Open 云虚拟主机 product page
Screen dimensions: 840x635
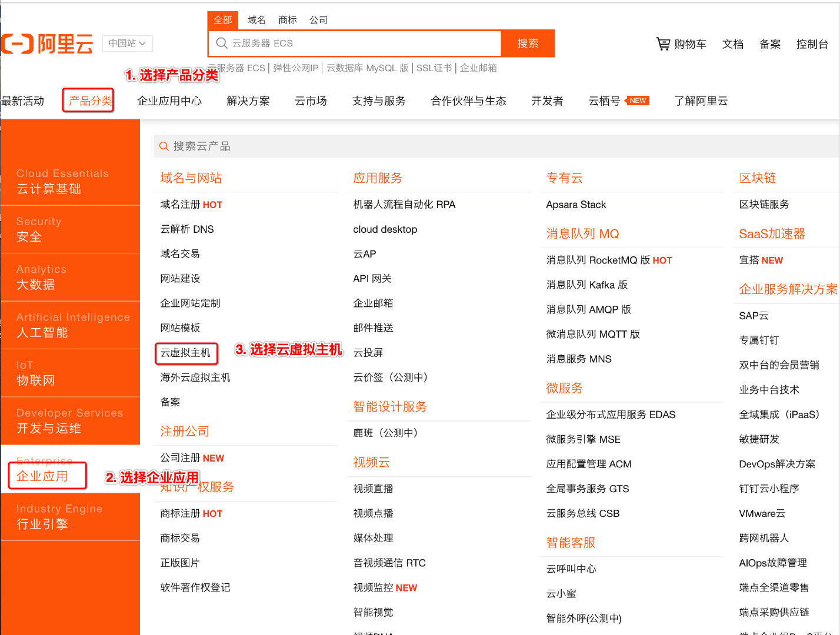[186, 353]
